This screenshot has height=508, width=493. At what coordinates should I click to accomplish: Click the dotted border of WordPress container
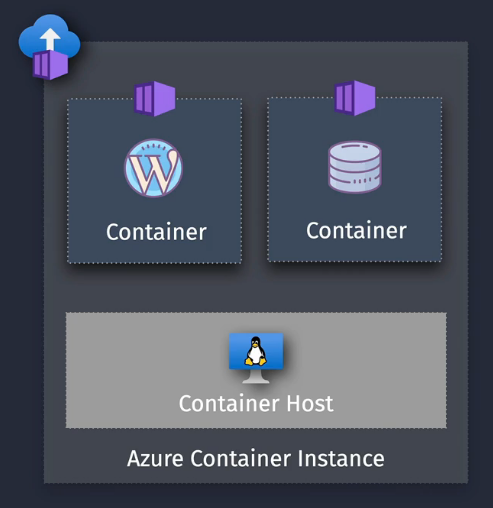pyautogui.click(x=68, y=181)
